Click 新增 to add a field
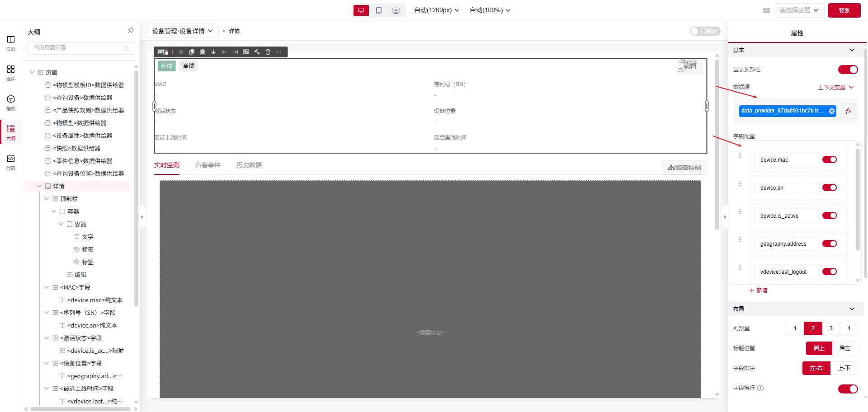Viewport: 868px width, 412px height. click(x=759, y=290)
